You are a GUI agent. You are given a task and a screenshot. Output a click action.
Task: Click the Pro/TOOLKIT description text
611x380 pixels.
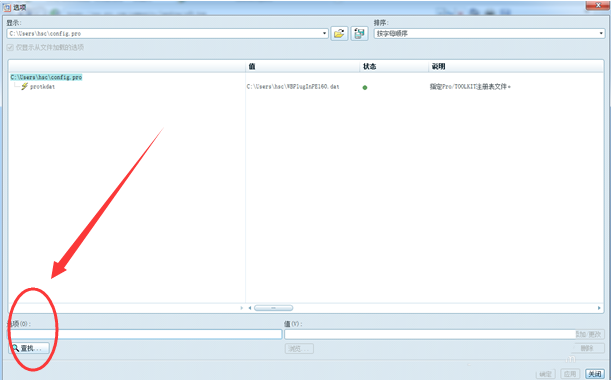(470, 87)
